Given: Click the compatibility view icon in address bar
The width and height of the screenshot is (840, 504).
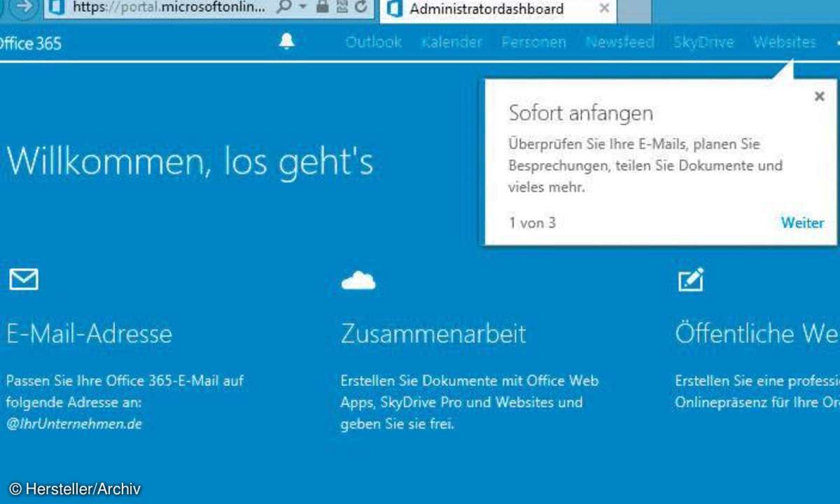Looking at the screenshot, I should point(342,7).
